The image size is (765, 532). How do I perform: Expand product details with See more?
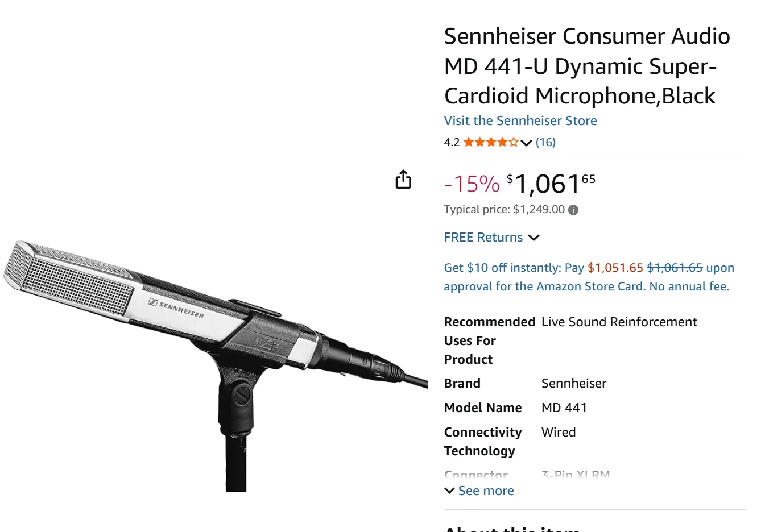point(479,491)
